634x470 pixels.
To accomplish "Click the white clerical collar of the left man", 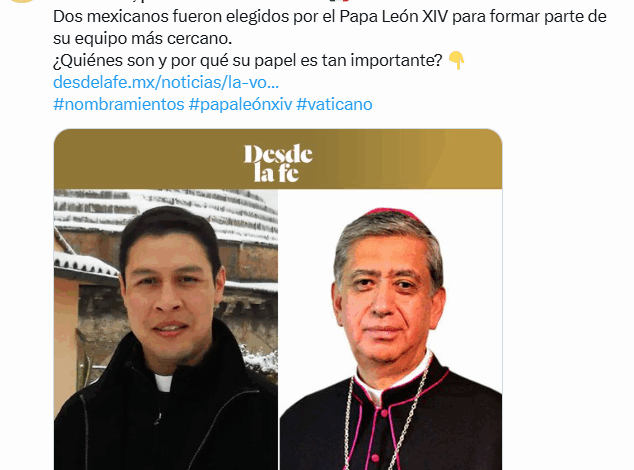I will [164, 383].
